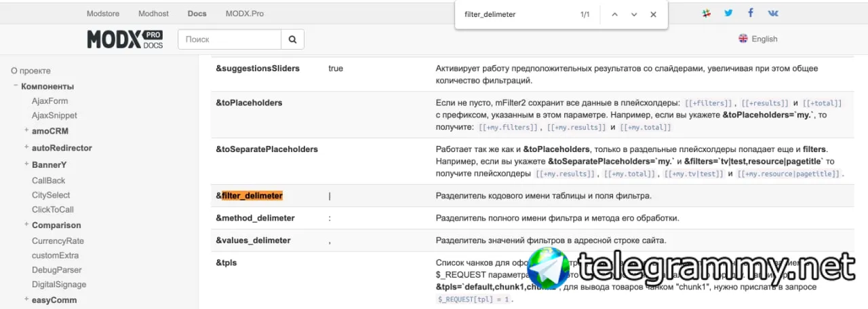Close the find-in-page bar

653,14
